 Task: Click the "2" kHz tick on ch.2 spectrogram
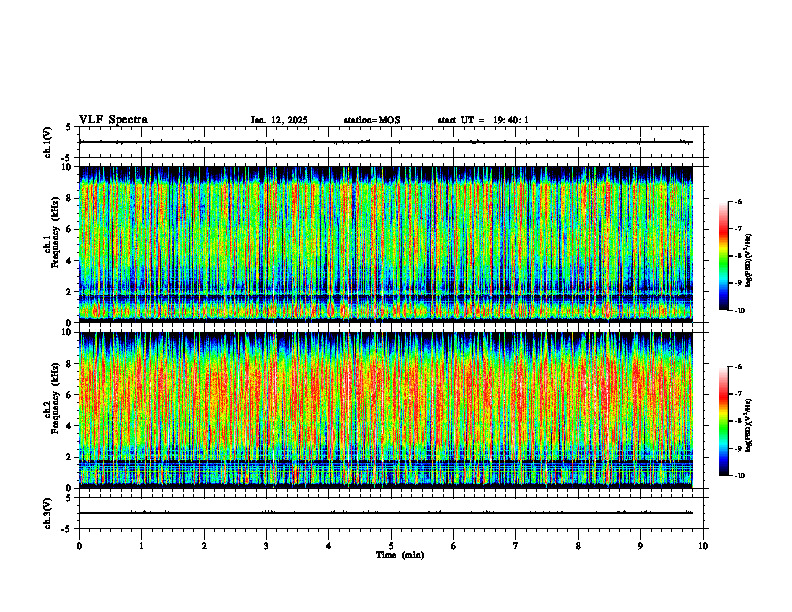pyautogui.click(x=70, y=457)
